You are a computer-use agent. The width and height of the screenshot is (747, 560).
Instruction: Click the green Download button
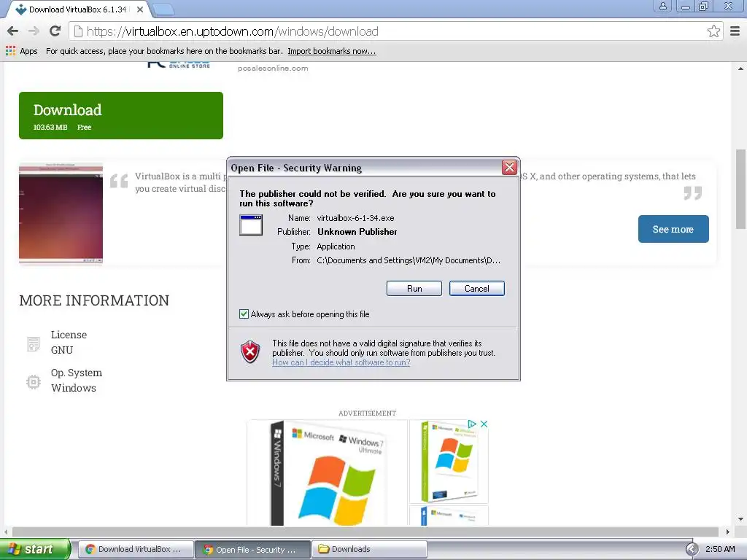[121, 116]
